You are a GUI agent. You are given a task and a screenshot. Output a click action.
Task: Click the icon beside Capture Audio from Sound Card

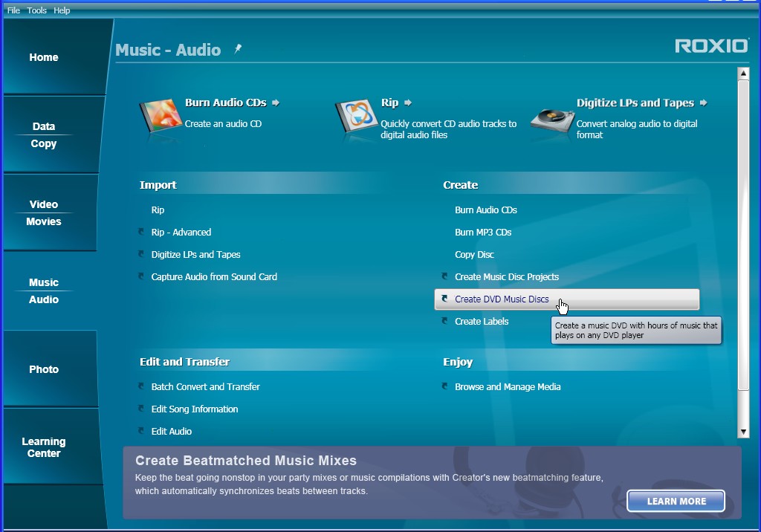(x=141, y=276)
